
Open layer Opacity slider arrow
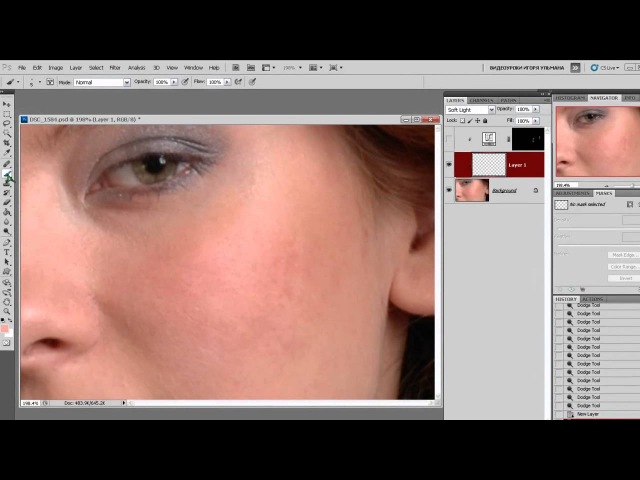[x=536, y=109]
